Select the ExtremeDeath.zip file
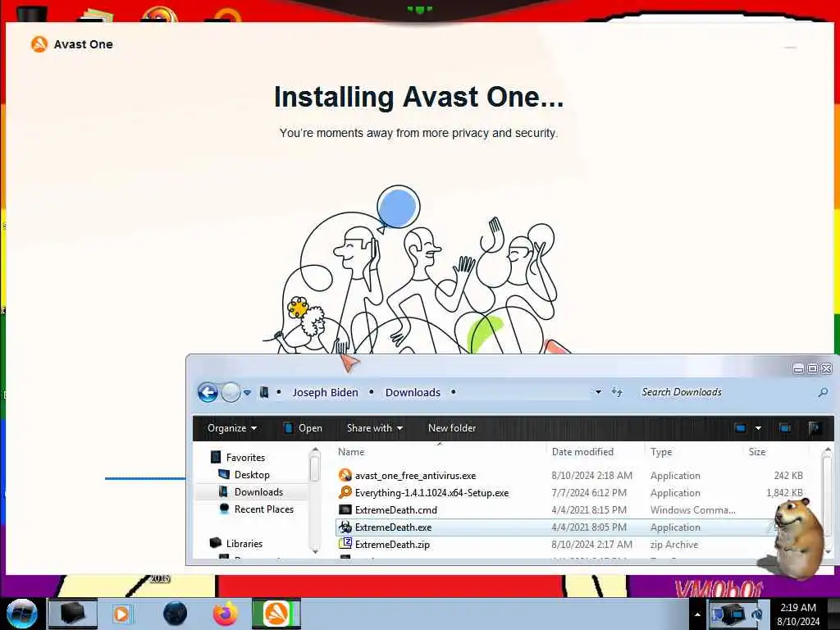The width and height of the screenshot is (840, 630). tap(392, 545)
